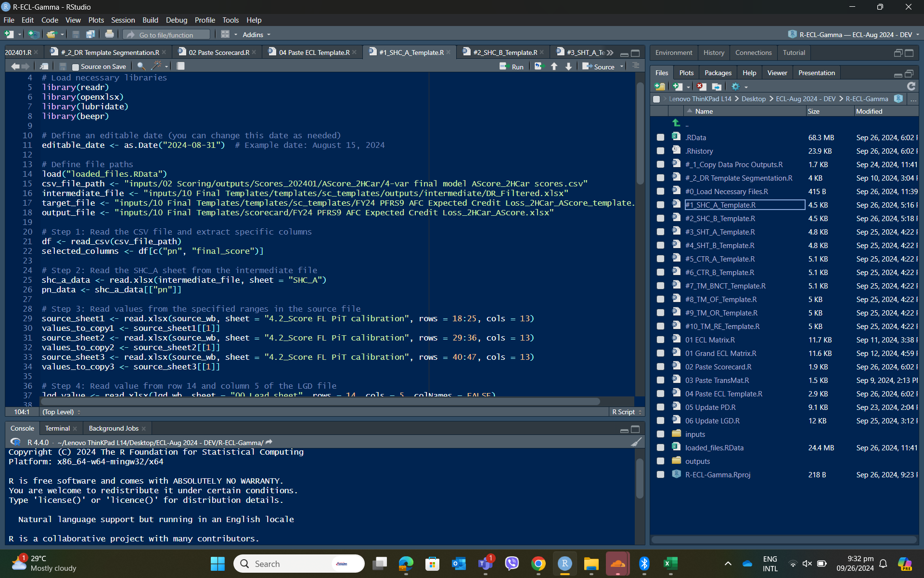The width and height of the screenshot is (924, 578).
Task: Click the New Folder icon in Files pane
Action: pos(660,87)
